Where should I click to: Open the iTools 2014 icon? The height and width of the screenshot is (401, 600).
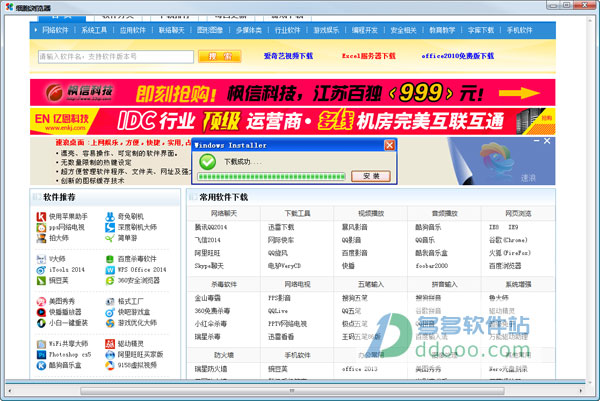tap(41, 270)
